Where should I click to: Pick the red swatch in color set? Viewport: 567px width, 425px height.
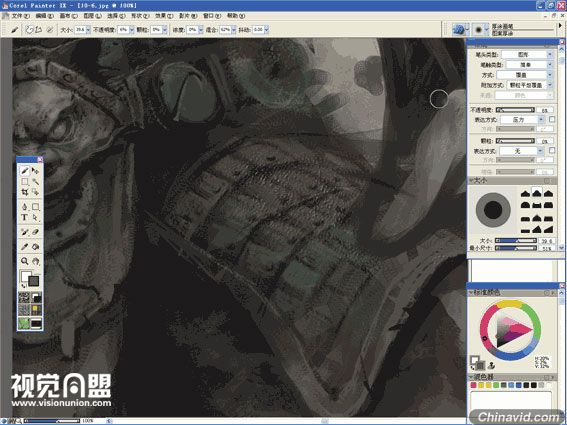[x=473, y=386]
